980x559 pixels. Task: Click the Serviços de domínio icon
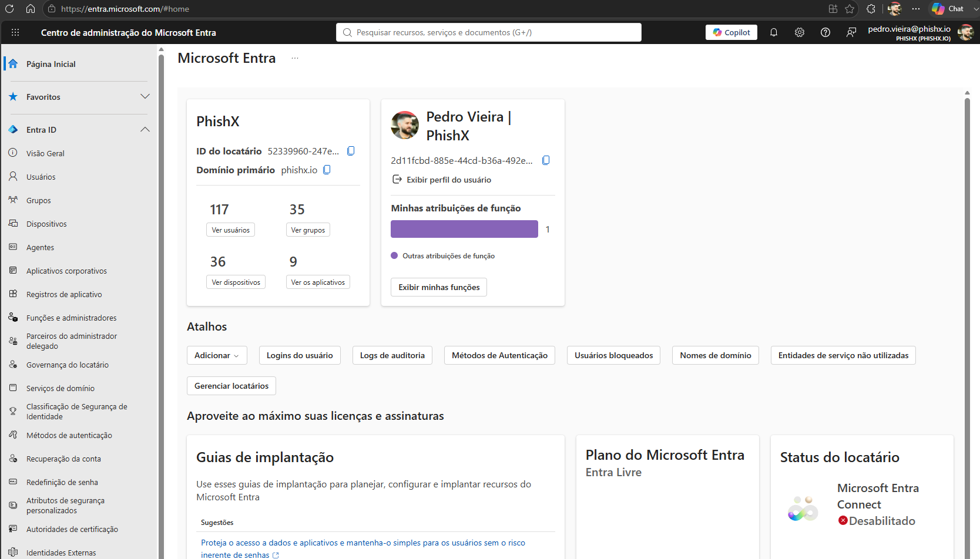(x=13, y=388)
